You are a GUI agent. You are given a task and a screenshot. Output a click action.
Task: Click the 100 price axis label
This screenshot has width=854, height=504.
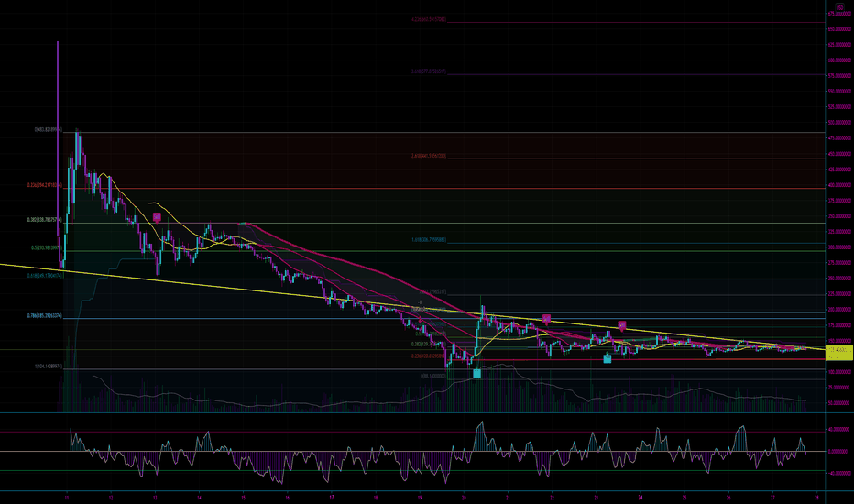pos(839,372)
